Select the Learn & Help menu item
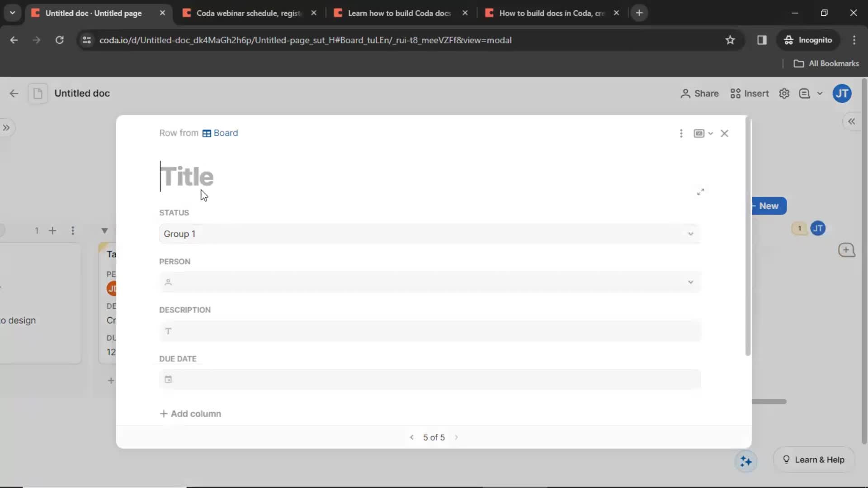The image size is (868, 488). [813, 459]
